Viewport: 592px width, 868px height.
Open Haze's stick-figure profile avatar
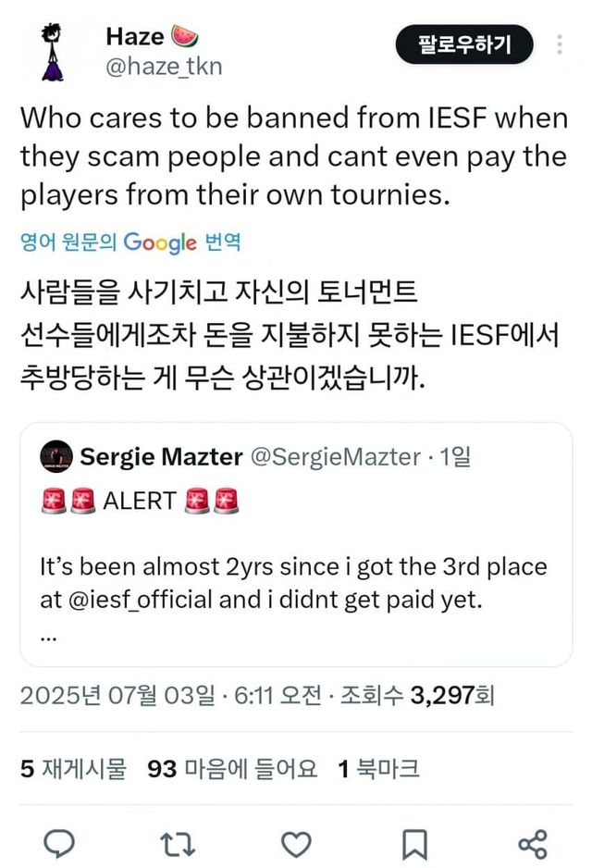click(54, 52)
